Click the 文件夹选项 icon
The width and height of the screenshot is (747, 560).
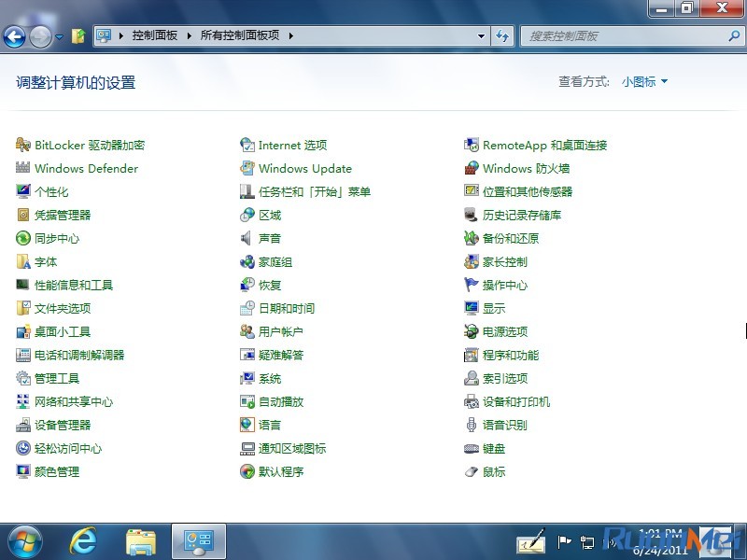point(22,308)
